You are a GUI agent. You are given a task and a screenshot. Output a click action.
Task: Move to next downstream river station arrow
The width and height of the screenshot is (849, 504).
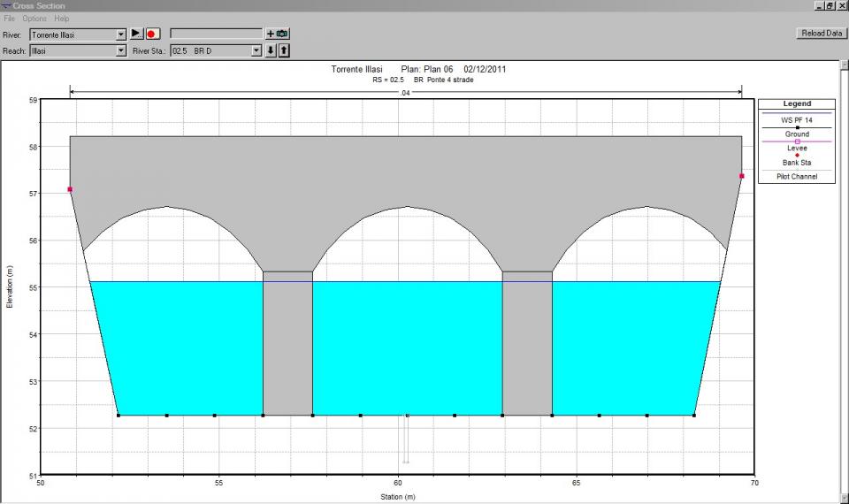[x=271, y=50]
